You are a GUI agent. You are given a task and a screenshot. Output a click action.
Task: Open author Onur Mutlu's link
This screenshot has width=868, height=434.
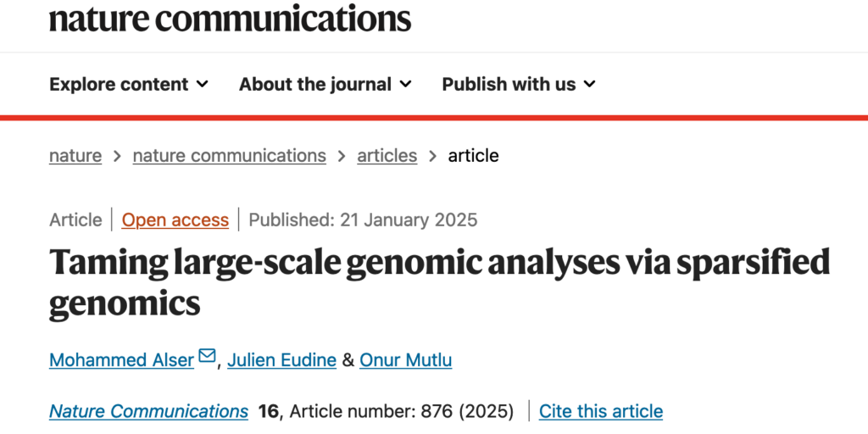pyautogui.click(x=406, y=360)
